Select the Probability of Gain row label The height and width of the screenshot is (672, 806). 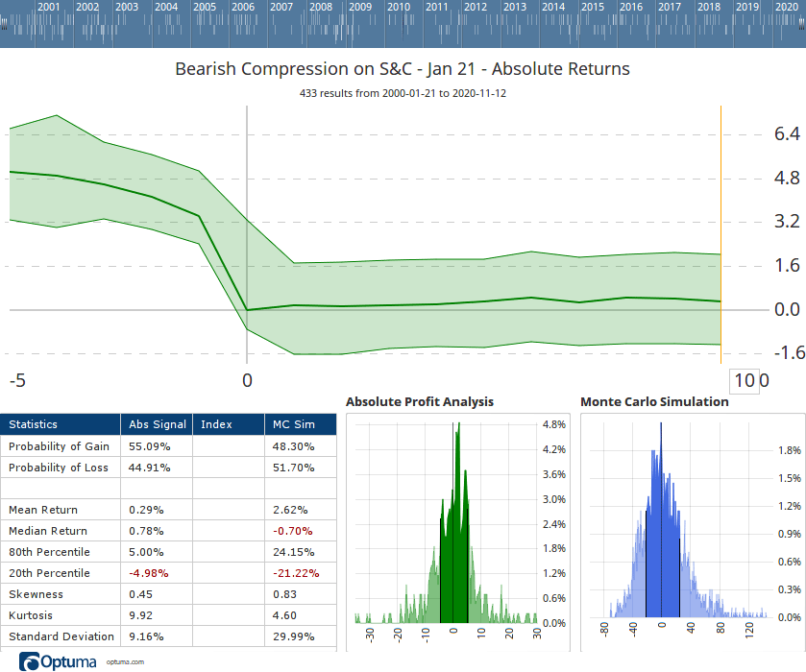(59, 446)
